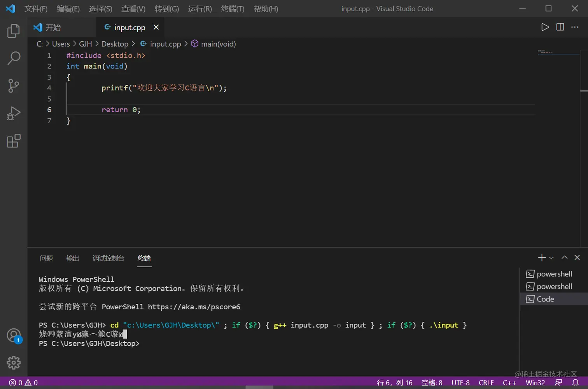Switch to the 终端 panel tab
The width and height of the screenshot is (588, 389).
coord(144,258)
